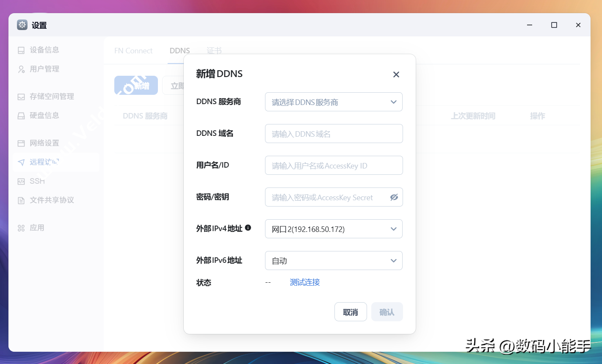Click the 新增 button behind the dialog
Viewport: 602px width, 364px height.
136,85
